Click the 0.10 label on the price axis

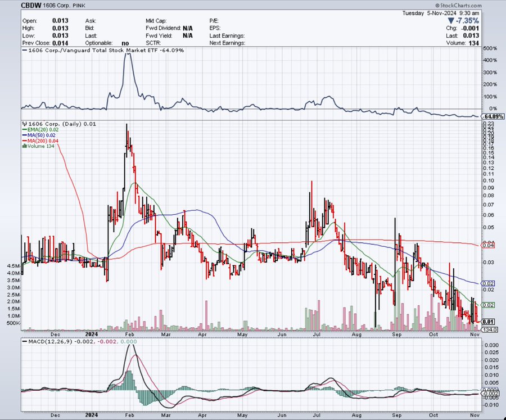pos(489,181)
